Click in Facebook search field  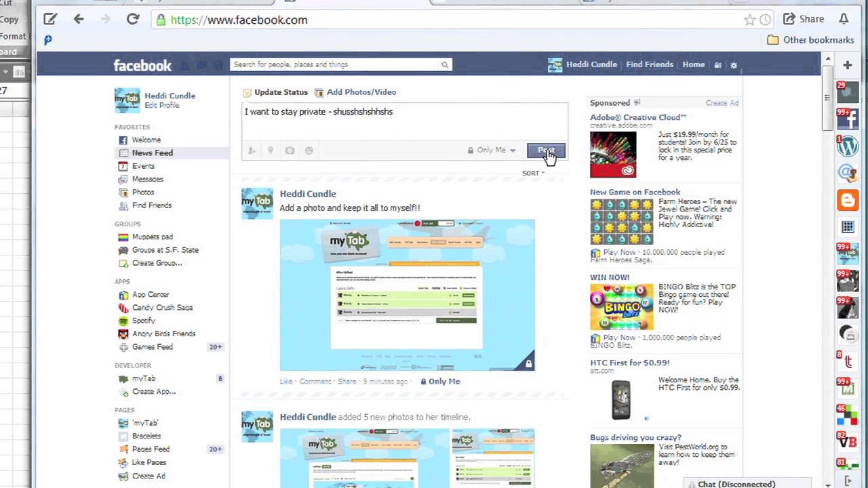click(335, 64)
